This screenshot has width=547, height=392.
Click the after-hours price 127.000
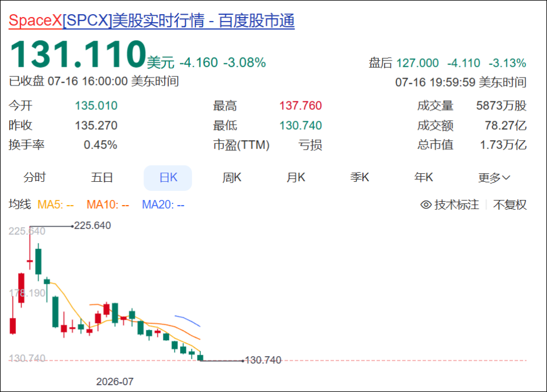(417, 63)
